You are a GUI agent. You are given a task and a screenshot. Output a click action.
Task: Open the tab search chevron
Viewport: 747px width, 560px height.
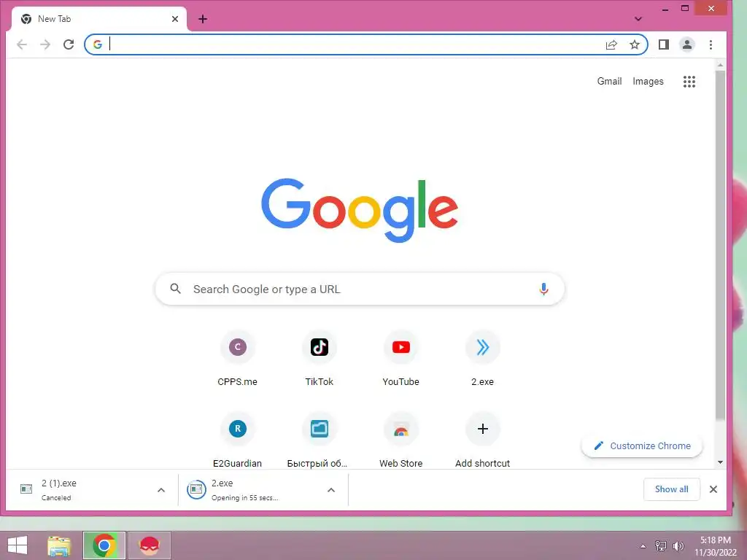(x=638, y=19)
